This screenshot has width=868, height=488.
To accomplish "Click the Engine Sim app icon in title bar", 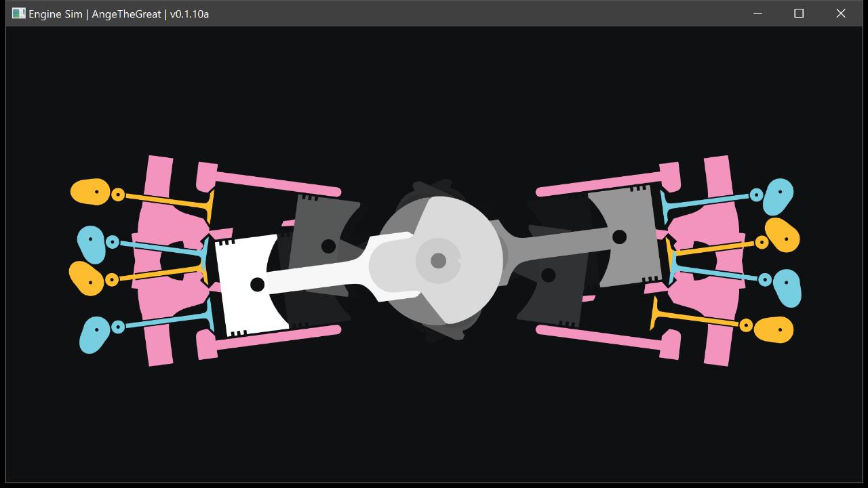I will [x=18, y=14].
